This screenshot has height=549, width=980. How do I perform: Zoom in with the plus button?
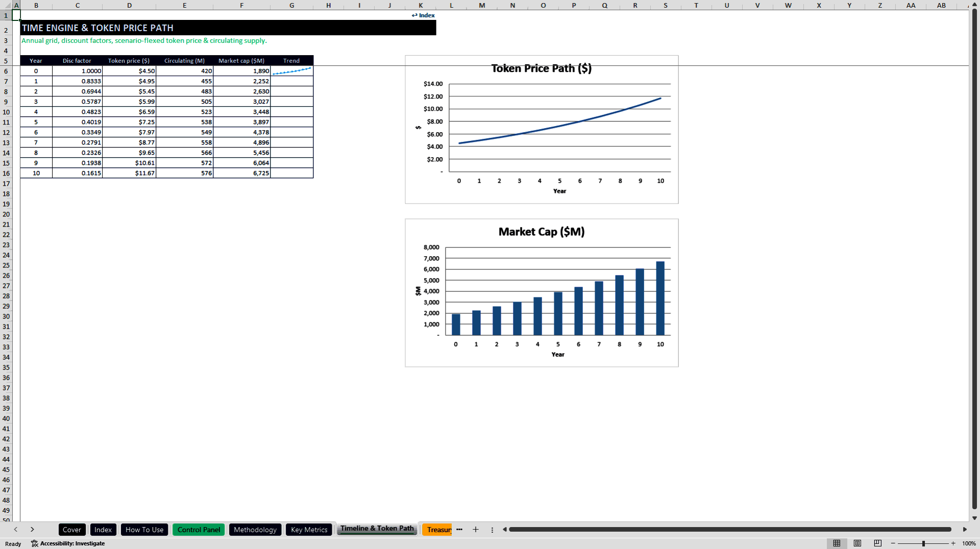point(953,543)
